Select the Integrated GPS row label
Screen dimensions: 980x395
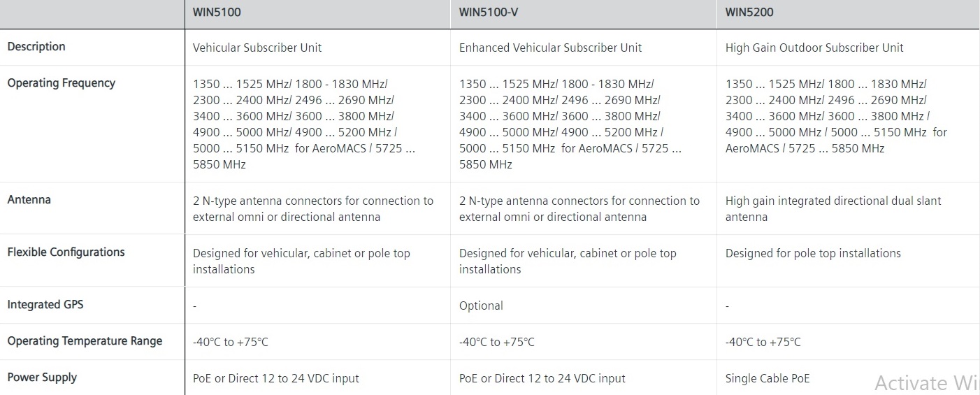tap(45, 305)
